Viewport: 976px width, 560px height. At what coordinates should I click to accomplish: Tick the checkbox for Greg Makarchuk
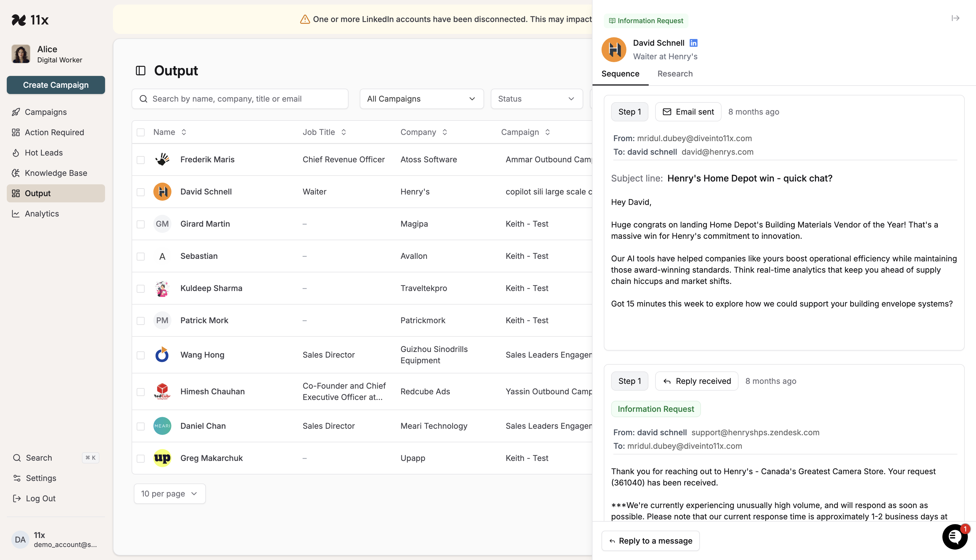coord(141,458)
